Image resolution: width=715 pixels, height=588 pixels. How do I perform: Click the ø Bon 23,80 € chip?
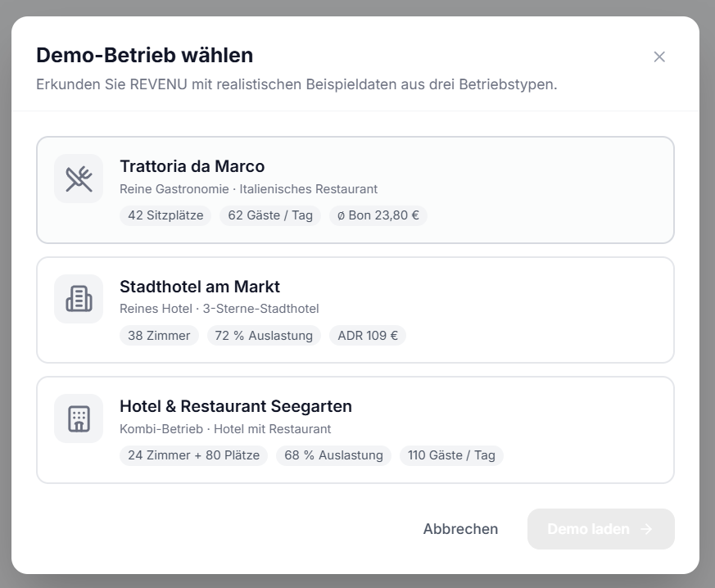click(x=378, y=215)
